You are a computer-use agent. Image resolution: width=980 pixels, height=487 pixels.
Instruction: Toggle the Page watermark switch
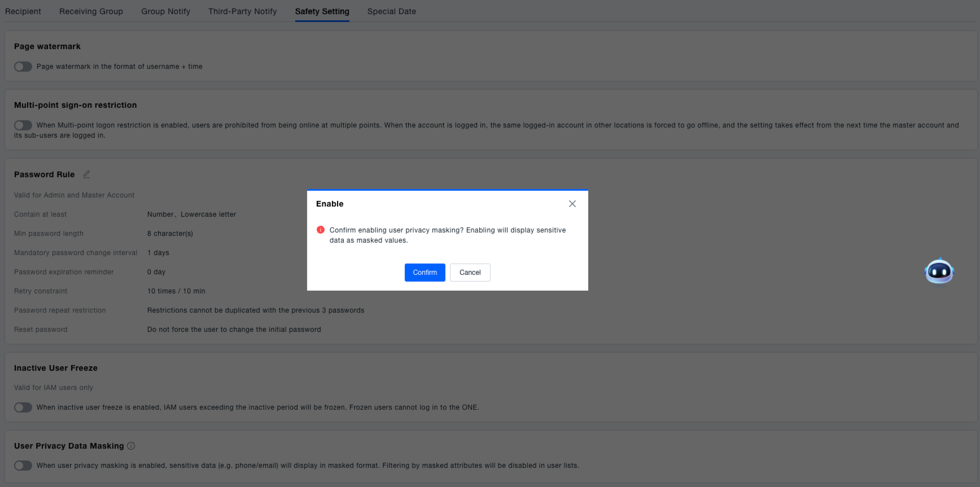[23, 67]
